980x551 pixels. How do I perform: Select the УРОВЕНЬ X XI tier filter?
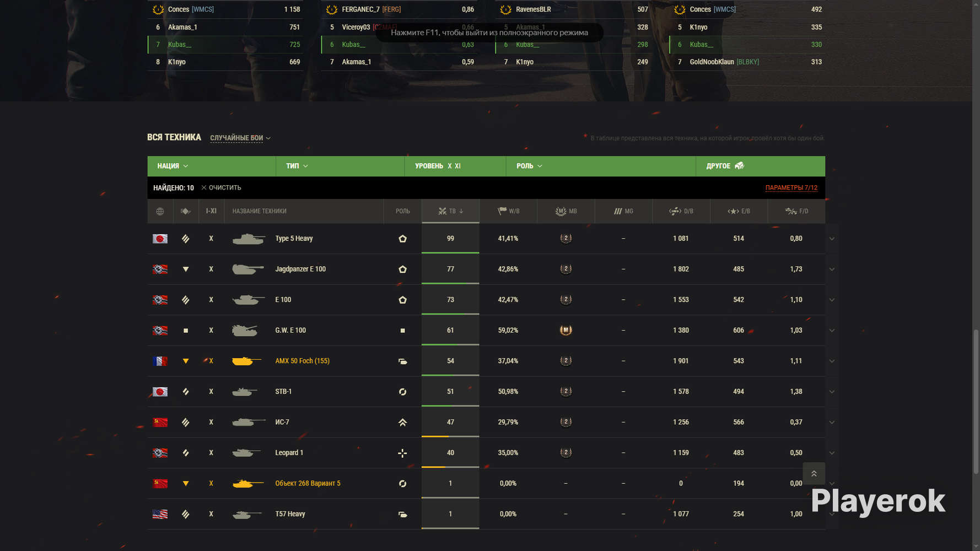tap(455, 166)
